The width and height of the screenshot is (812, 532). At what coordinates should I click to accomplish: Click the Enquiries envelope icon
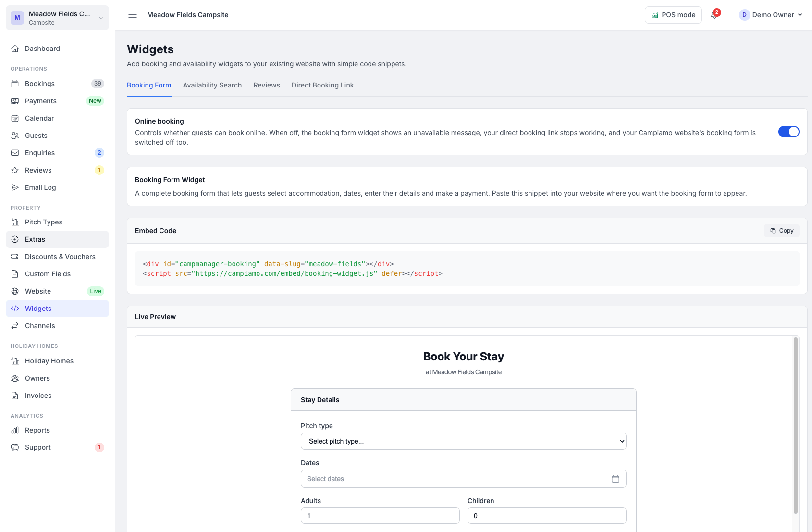coord(15,153)
